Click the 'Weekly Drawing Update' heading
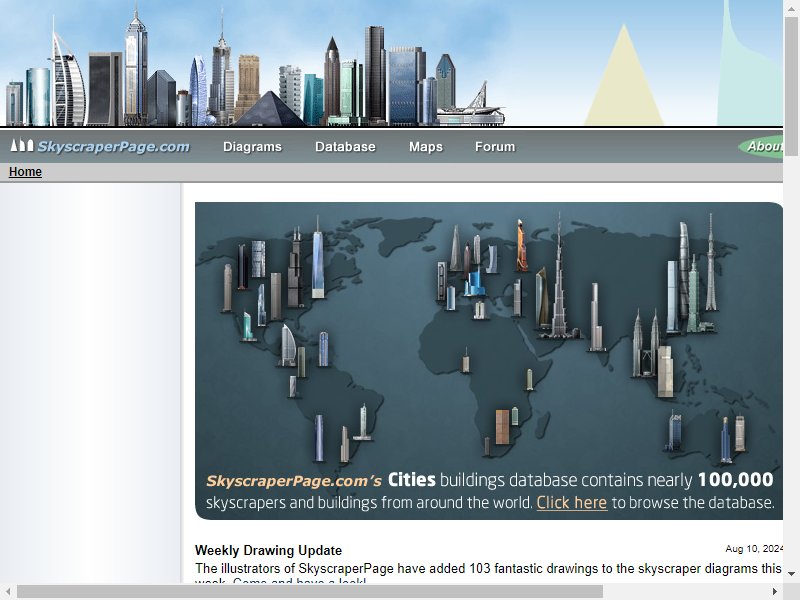The height and width of the screenshot is (600, 800). (x=268, y=551)
